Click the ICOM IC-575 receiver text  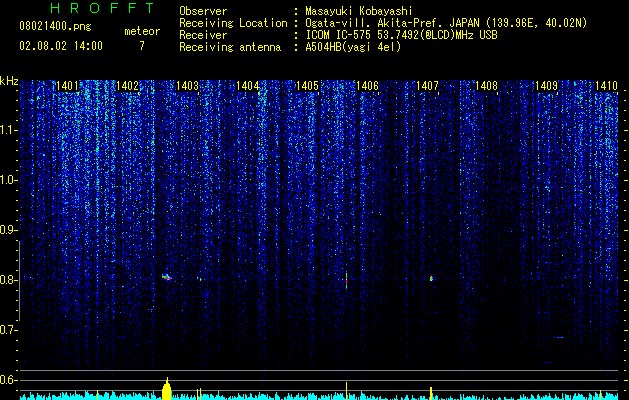pyautogui.click(x=401, y=35)
